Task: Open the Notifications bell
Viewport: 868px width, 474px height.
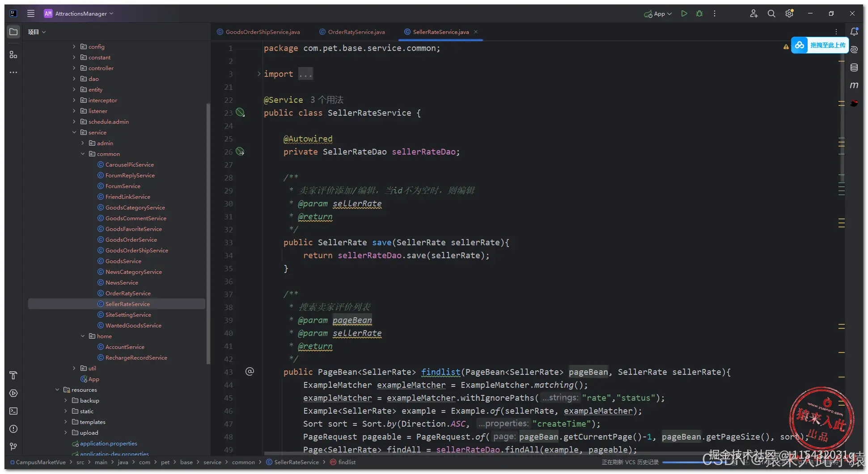Action: click(x=854, y=32)
